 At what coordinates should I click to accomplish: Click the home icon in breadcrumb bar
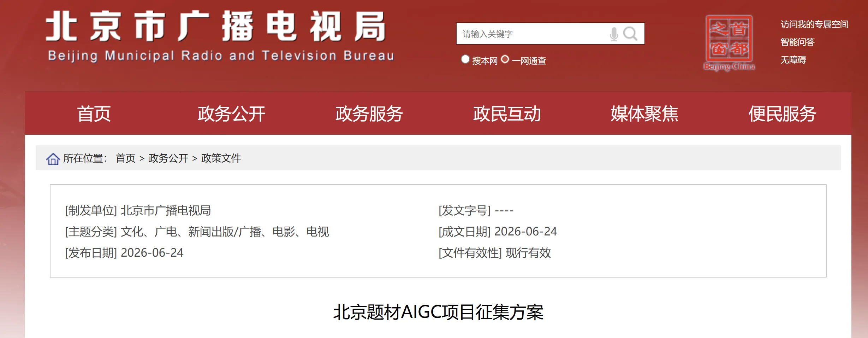pos(53,159)
